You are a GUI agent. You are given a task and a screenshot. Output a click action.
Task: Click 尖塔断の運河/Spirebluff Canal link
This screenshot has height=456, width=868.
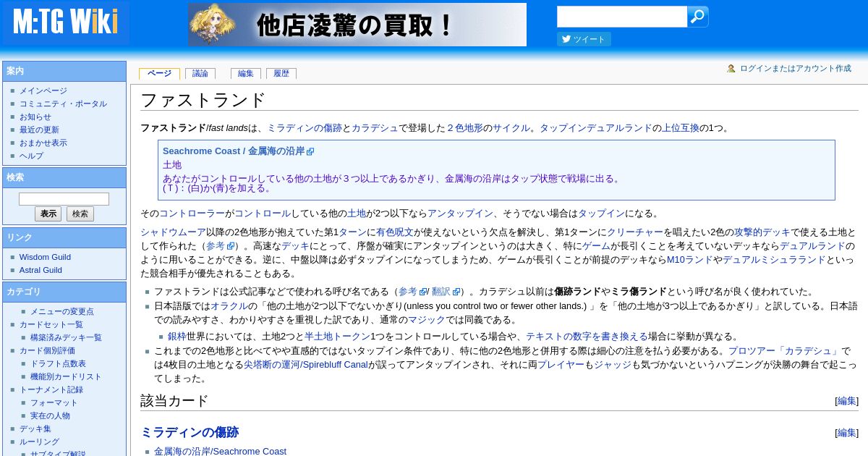pos(306,365)
